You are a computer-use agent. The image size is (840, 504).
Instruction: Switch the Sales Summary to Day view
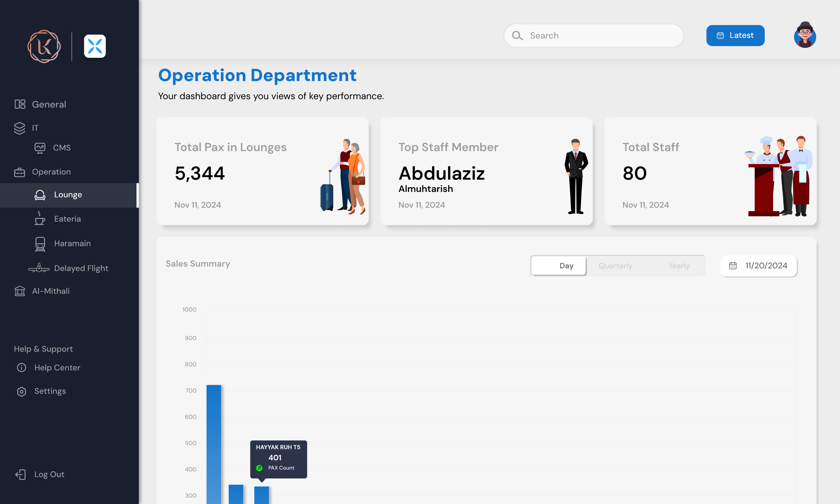pos(559,266)
